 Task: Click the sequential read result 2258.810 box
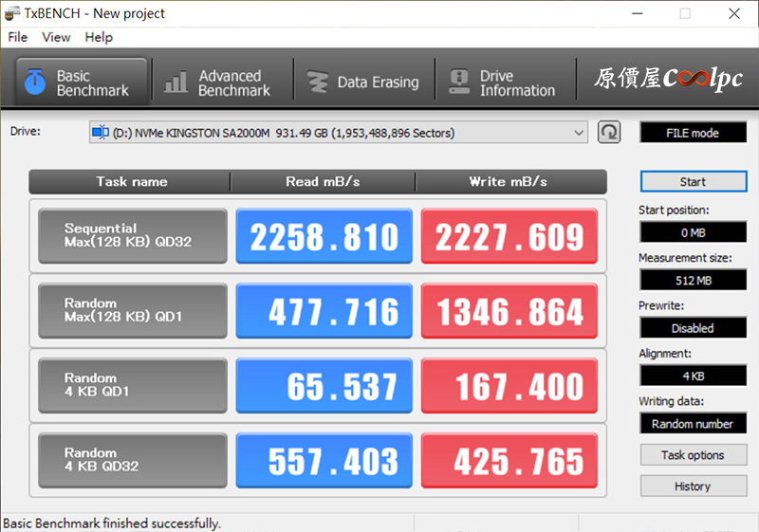click(324, 236)
